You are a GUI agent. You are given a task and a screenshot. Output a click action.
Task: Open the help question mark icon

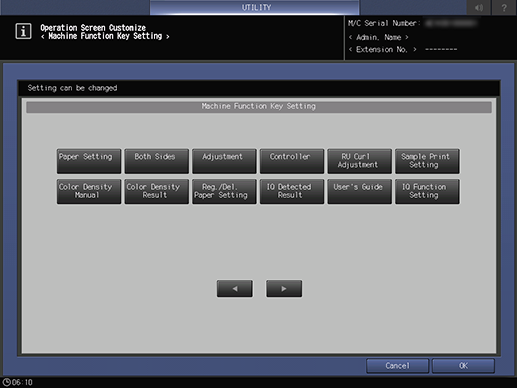pyautogui.click(x=504, y=7)
